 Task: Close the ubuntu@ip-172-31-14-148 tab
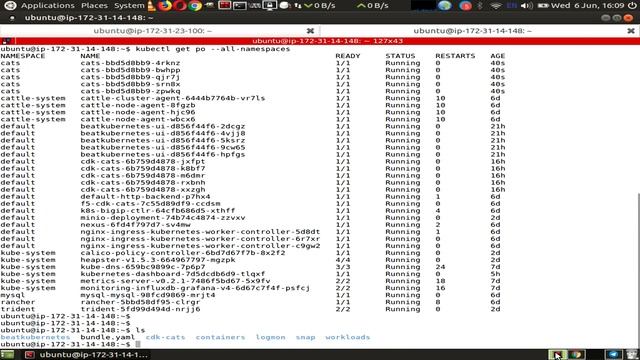pos(631,31)
